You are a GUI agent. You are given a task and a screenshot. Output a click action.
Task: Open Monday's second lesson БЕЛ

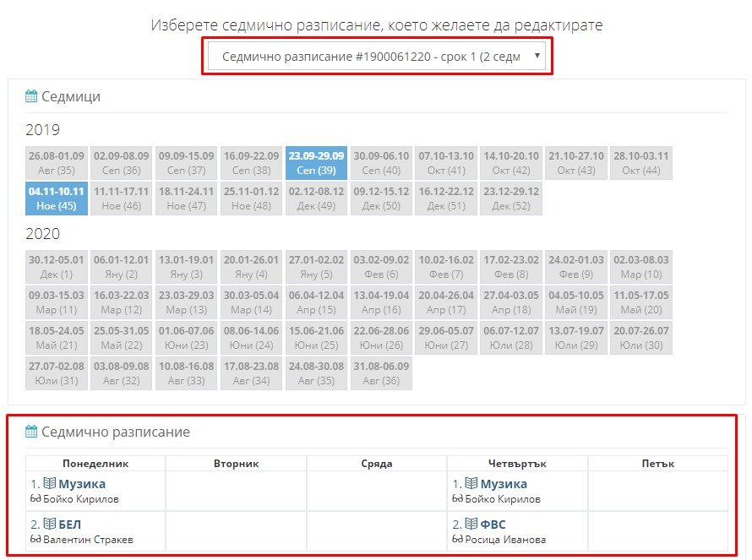click(x=69, y=524)
